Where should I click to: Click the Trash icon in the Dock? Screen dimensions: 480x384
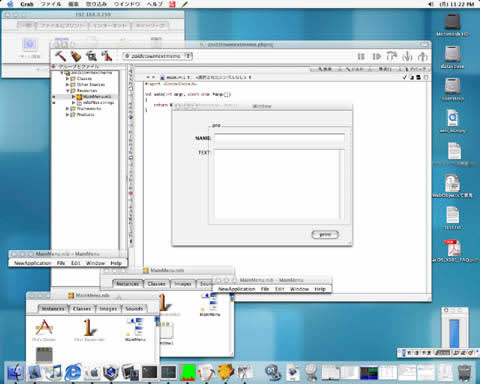[465, 372]
